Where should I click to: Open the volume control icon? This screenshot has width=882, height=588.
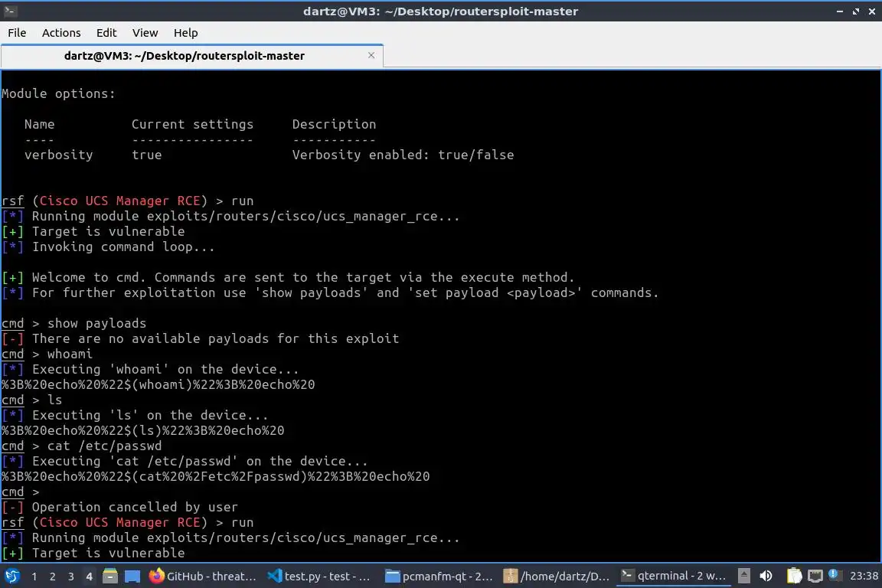coord(766,576)
